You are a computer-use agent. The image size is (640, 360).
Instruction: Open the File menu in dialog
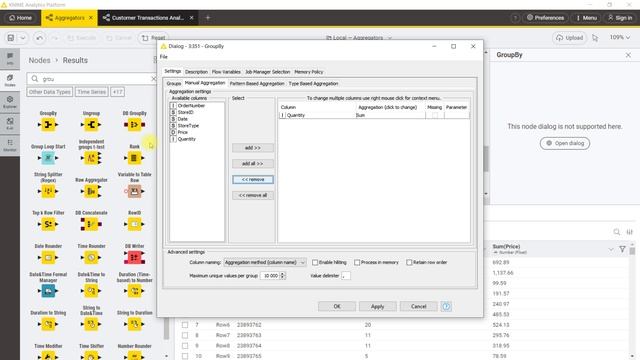point(164,57)
